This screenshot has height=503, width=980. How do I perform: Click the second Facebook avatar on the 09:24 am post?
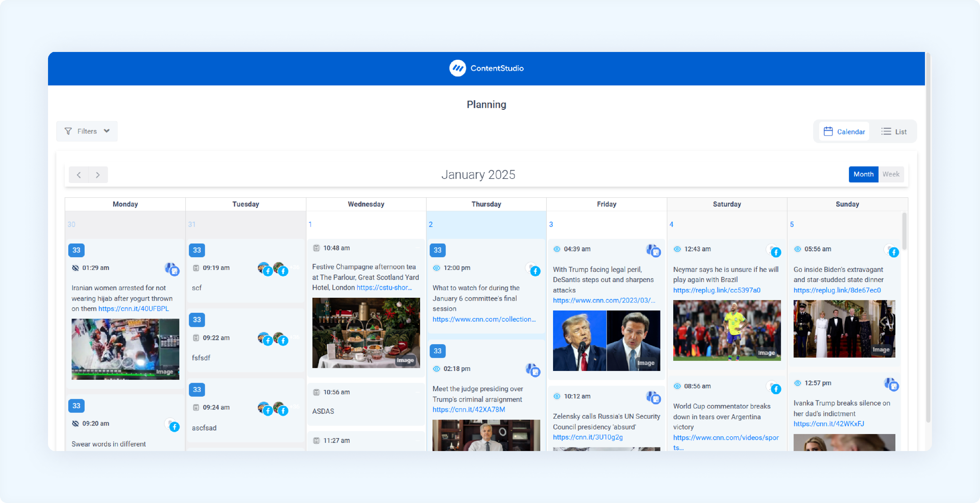(x=280, y=409)
